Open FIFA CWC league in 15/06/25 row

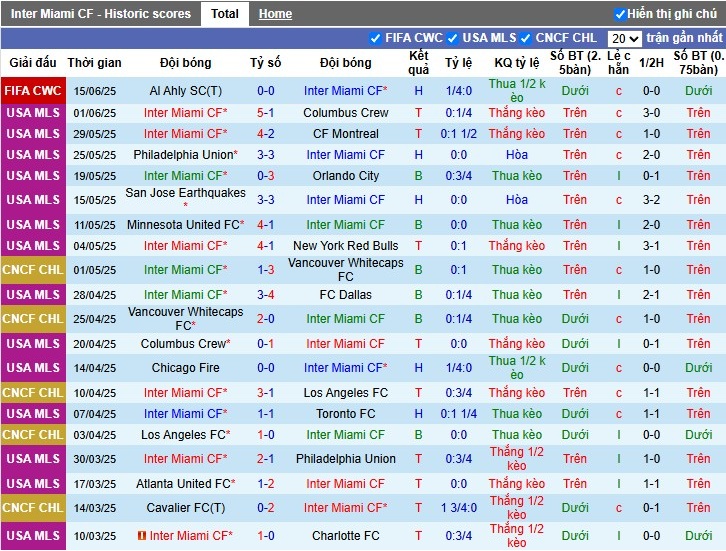(x=33, y=91)
